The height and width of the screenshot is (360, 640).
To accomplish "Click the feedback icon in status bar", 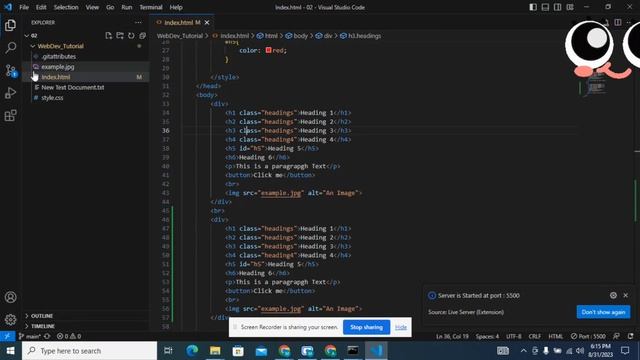I will tap(616, 336).
